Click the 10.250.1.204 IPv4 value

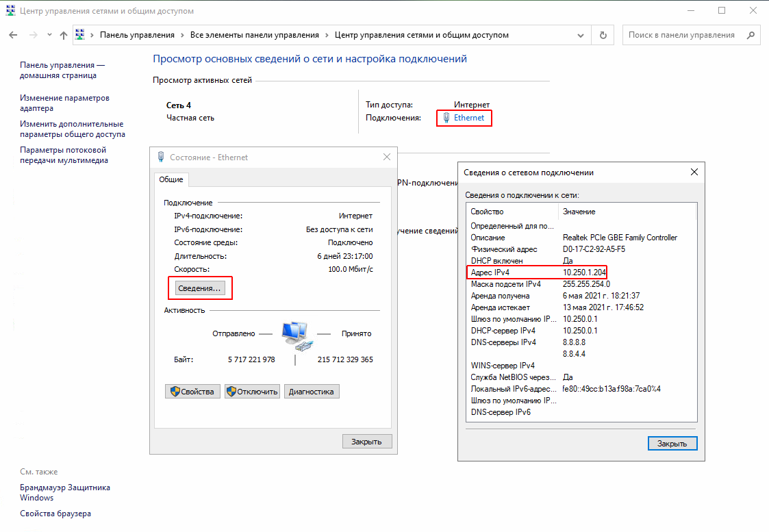(585, 272)
